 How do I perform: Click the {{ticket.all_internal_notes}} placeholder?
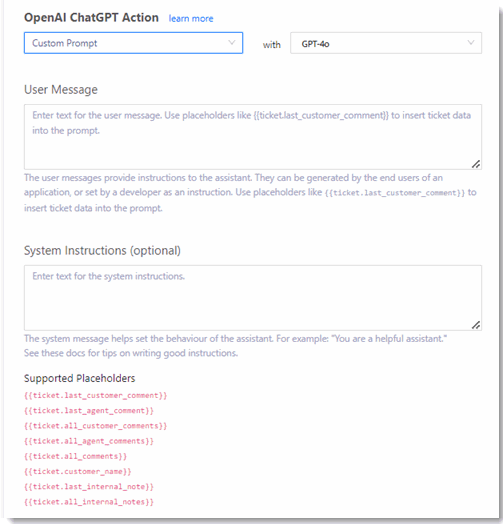pyautogui.click(x=89, y=502)
